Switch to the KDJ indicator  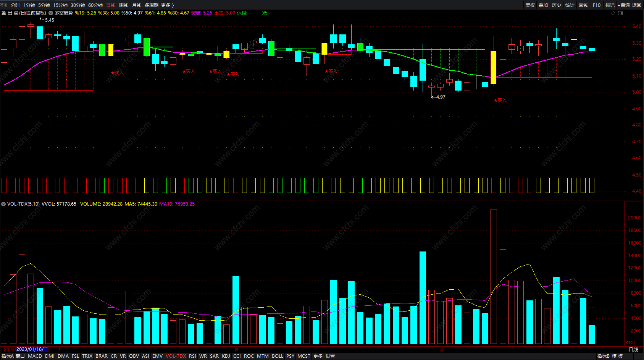pyautogui.click(x=226, y=356)
